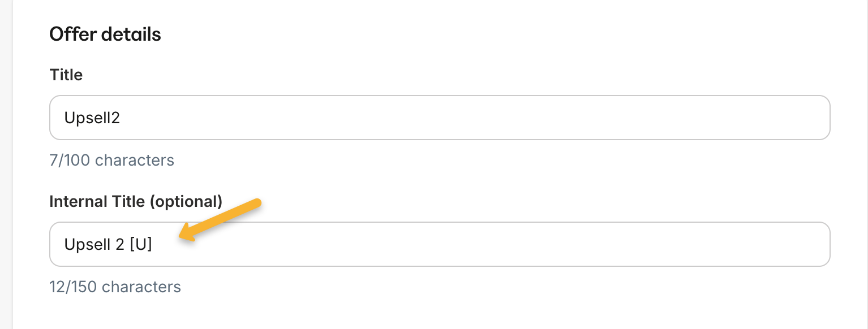This screenshot has height=329, width=868.
Task: Click the orange arrow annotation
Action: click(220, 220)
